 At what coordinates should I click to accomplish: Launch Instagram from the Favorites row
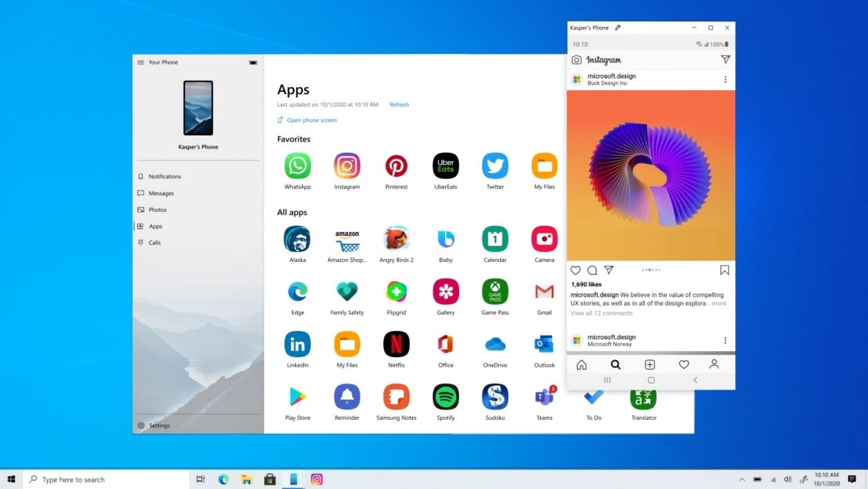tap(347, 166)
